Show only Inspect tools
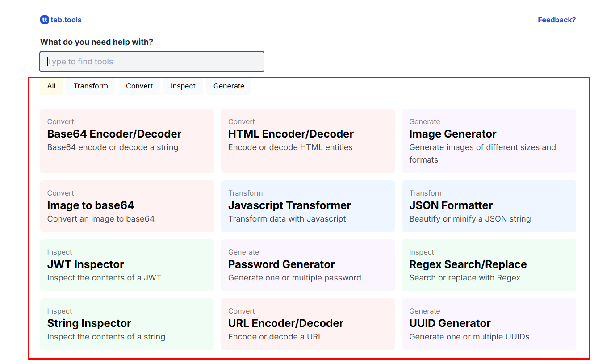This screenshot has width=615, height=364. click(183, 86)
